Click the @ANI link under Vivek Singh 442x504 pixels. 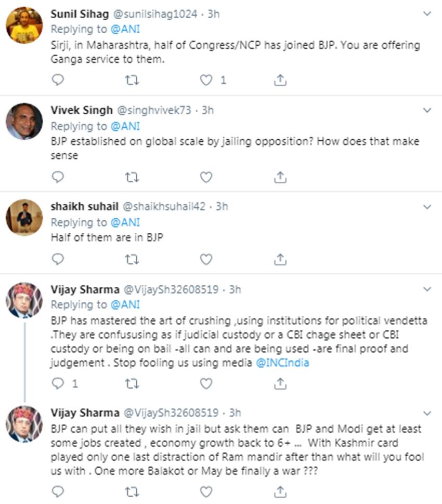tap(125, 126)
